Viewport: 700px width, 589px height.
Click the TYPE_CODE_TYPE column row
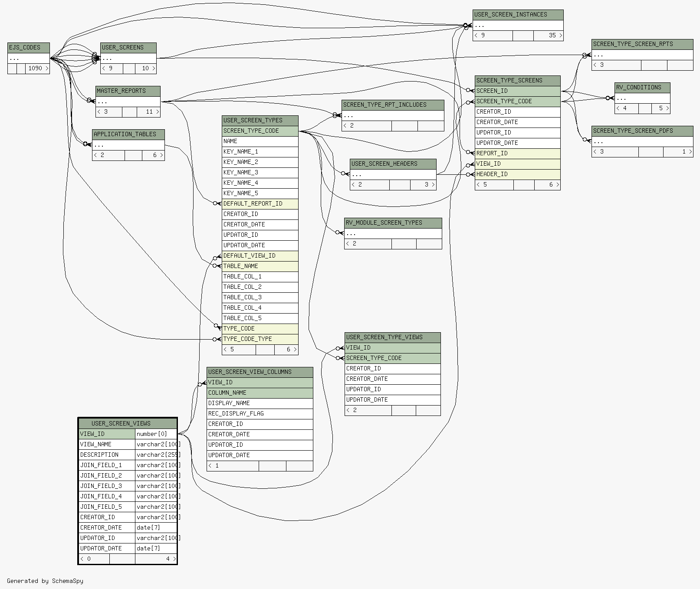point(260,339)
